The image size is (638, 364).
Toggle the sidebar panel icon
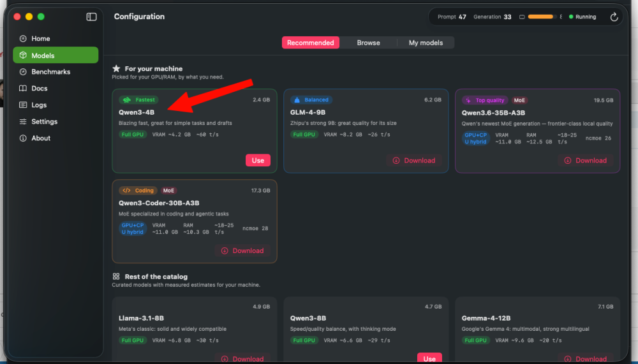[91, 17]
